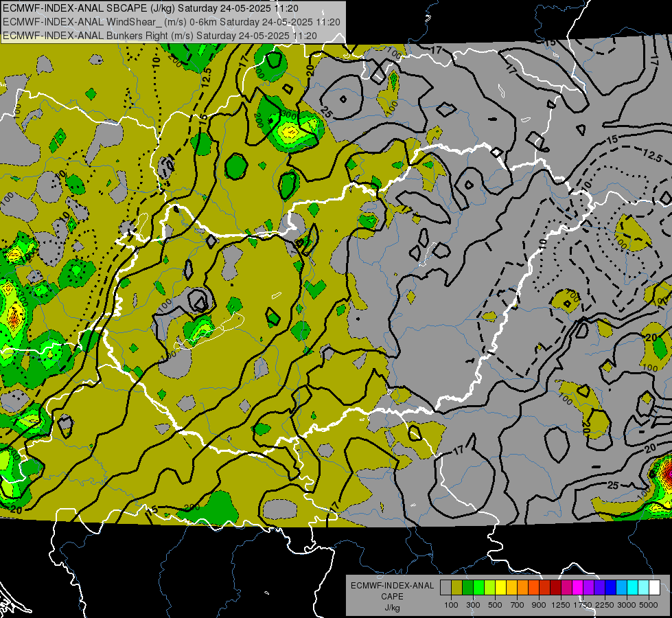Viewport: 672px width, 618px height.
Task: Click the CAPE label in the legend
Action: pos(392,597)
